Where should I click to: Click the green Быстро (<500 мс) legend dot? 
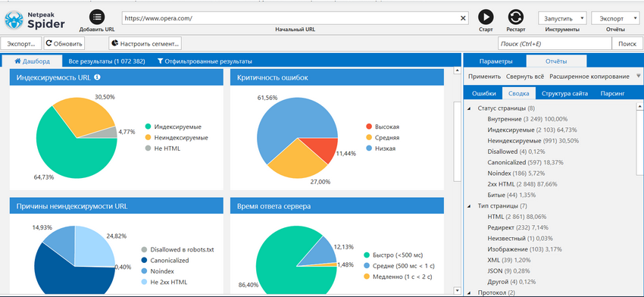click(367, 255)
